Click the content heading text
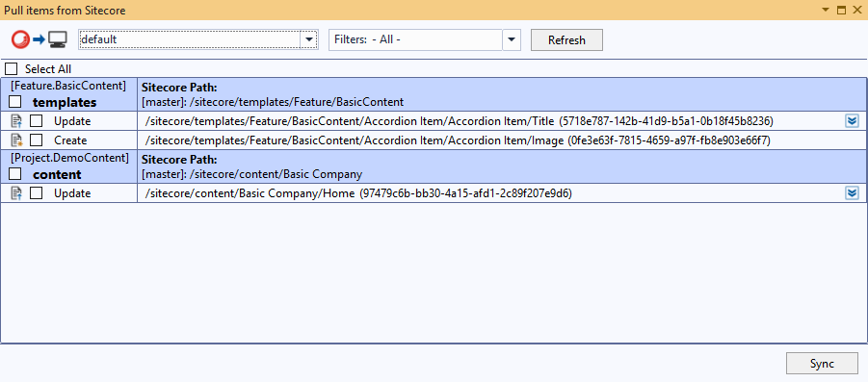The width and height of the screenshot is (868, 382). [57, 175]
